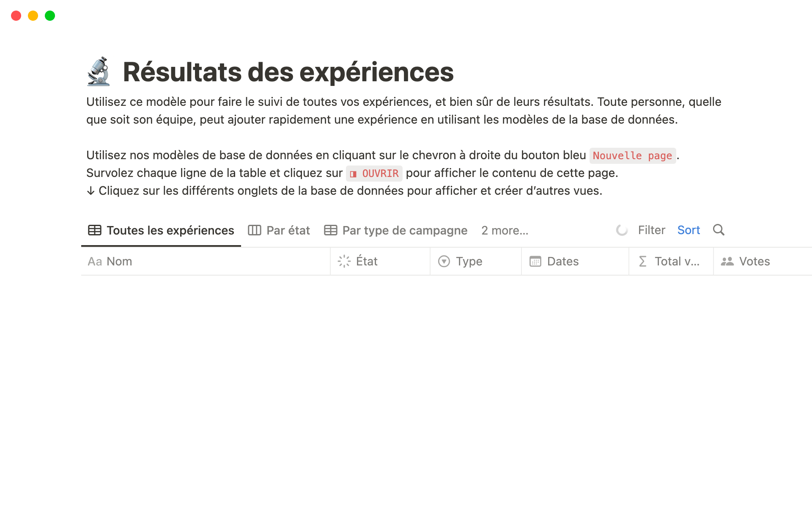Viewport: 812px width, 508px height.
Task: Click the board icon beside Par état
Action: pos(254,230)
